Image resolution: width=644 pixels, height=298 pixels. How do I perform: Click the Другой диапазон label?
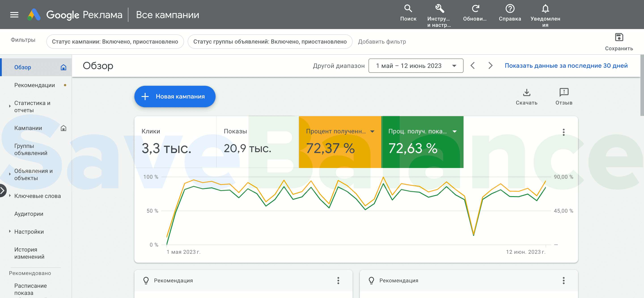coord(339,66)
